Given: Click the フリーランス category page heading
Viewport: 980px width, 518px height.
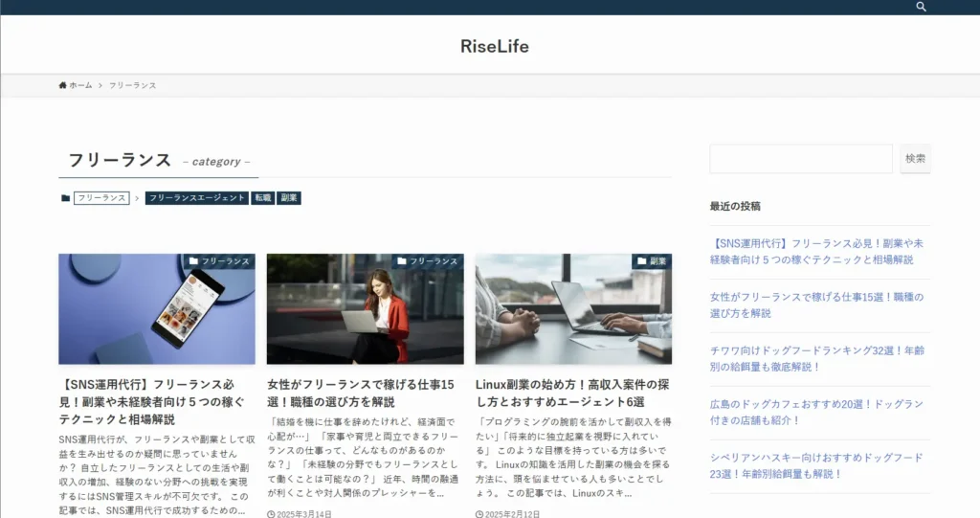Looking at the screenshot, I should click(120, 160).
